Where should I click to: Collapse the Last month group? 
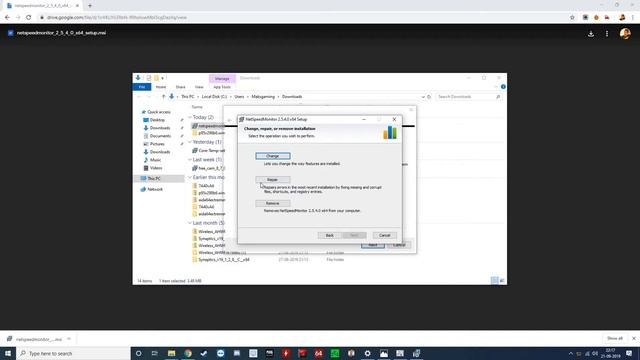[x=190, y=223]
